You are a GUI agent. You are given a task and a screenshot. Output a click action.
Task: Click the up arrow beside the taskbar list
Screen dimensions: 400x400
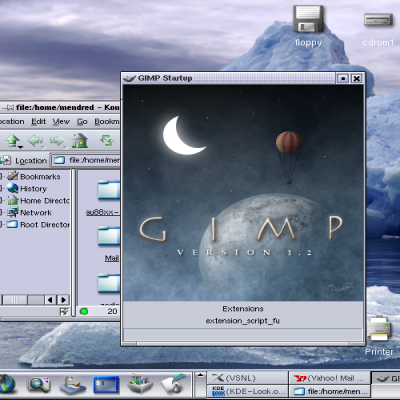[200, 375]
